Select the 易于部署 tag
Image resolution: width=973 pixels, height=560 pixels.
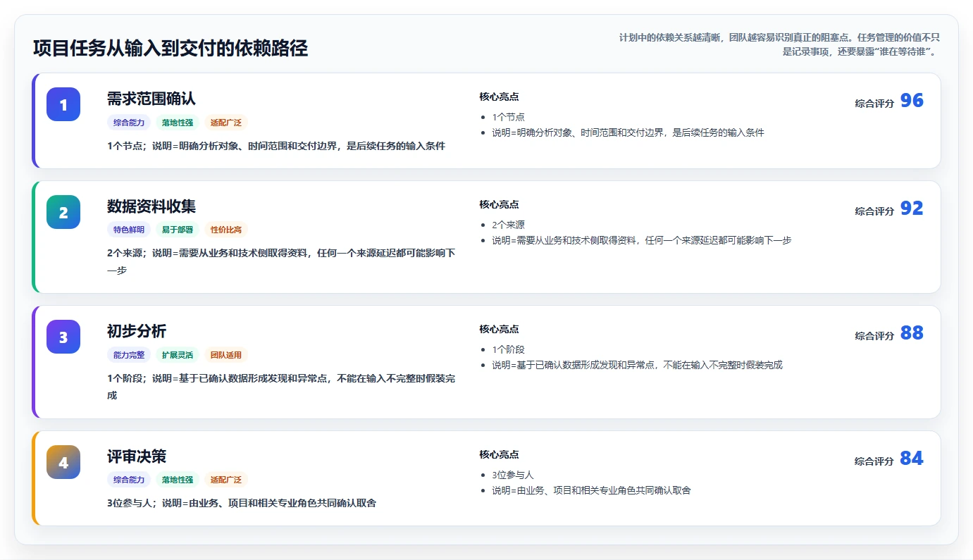pyautogui.click(x=178, y=230)
